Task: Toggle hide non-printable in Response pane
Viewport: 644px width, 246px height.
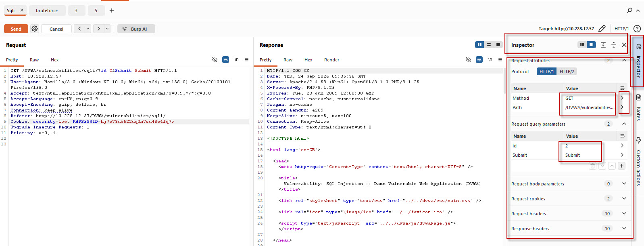Action: coord(468,59)
